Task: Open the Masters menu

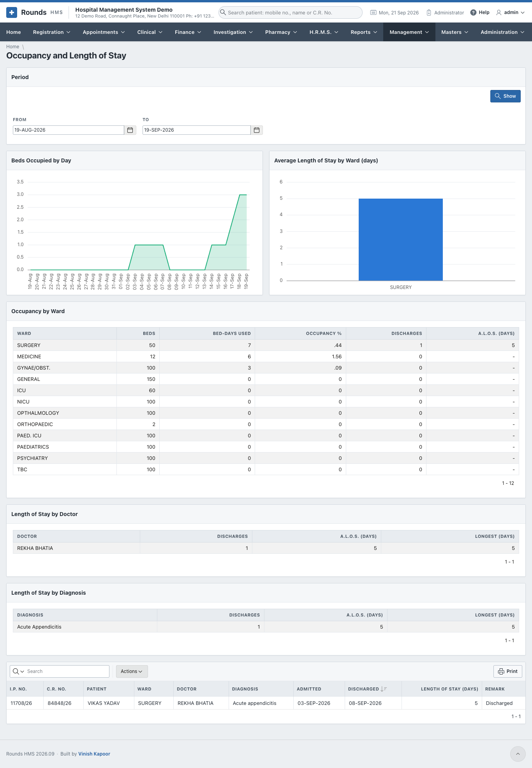Action: click(454, 32)
